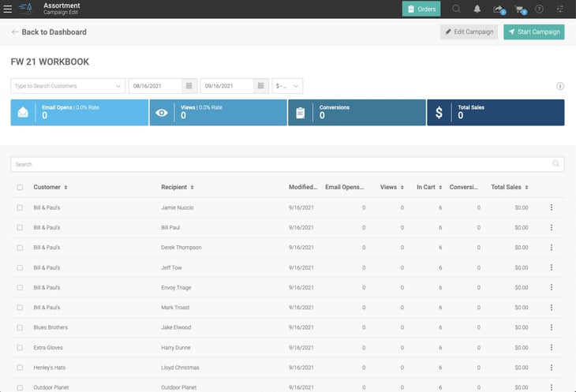Open the share icon with badge

click(499, 9)
